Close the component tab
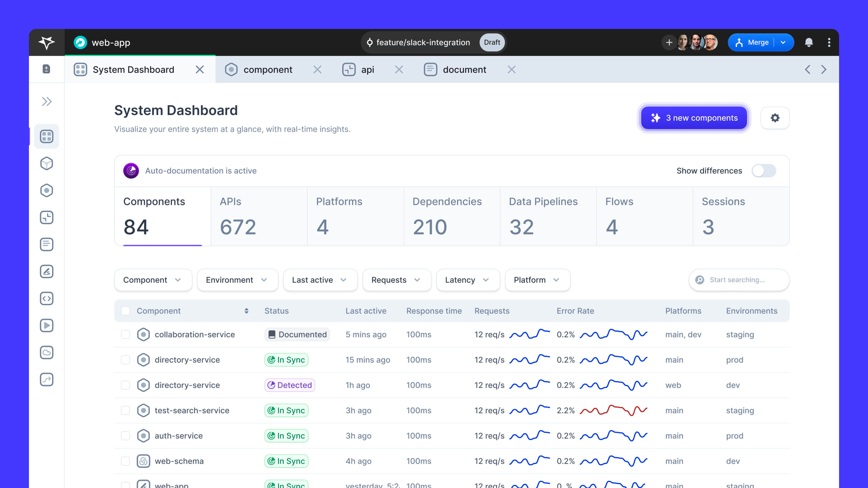Image resolution: width=868 pixels, height=488 pixels. tap(317, 70)
